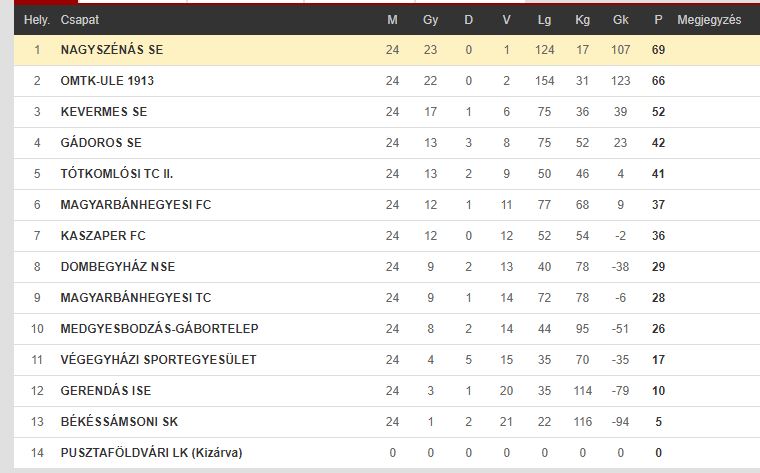Screen dimensions: 760x473
Task: Open the NAGYSZÉNÁS SE team link
Action: coord(111,50)
